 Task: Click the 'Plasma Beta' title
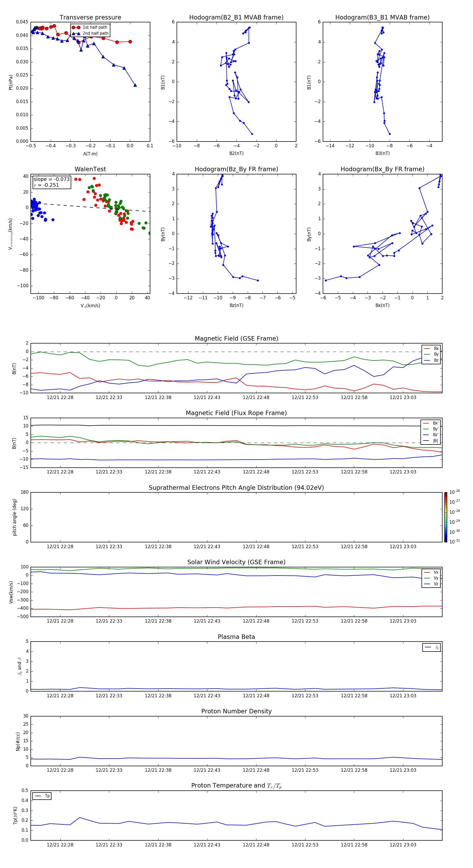(236, 637)
